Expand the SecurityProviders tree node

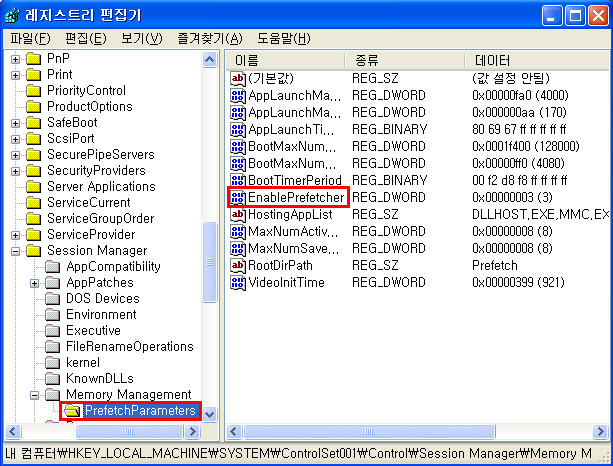point(15,171)
